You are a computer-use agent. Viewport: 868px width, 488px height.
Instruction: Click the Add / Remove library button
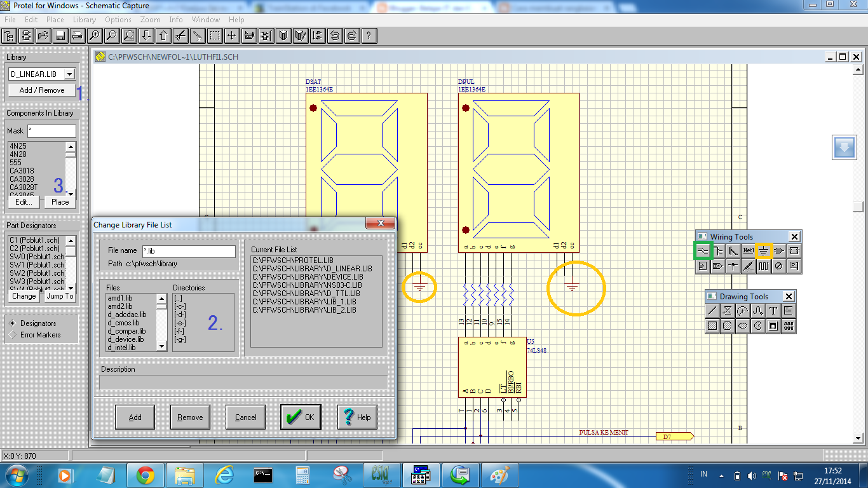pyautogui.click(x=42, y=90)
